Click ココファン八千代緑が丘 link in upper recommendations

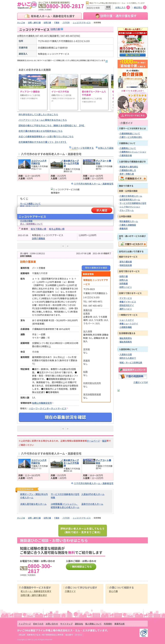pyautogui.click(x=39, y=162)
